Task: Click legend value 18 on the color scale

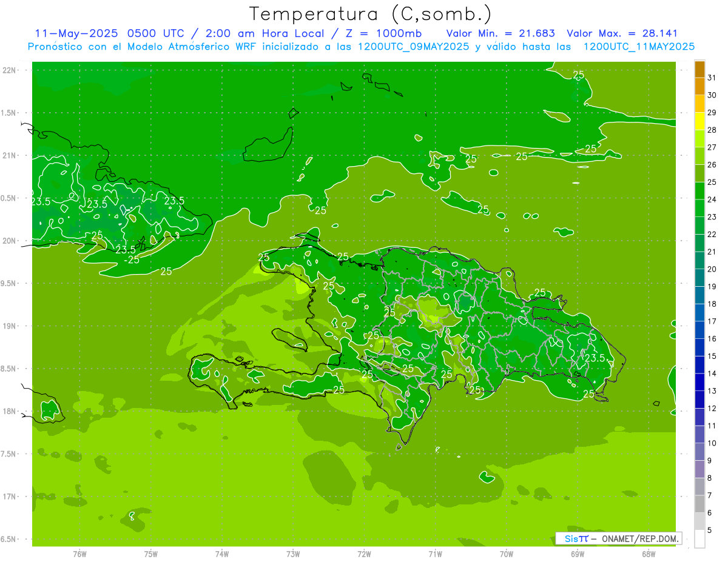Action: 712,304
